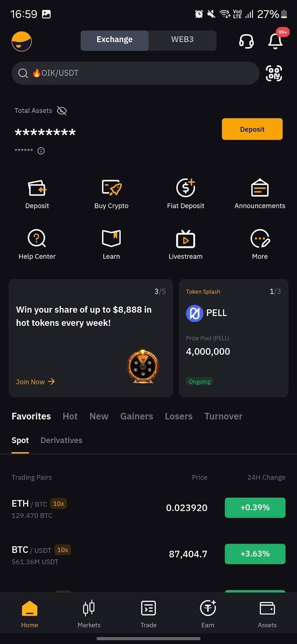Switch to the WEB3 mode
297x644 pixels.
pos(182,40)
